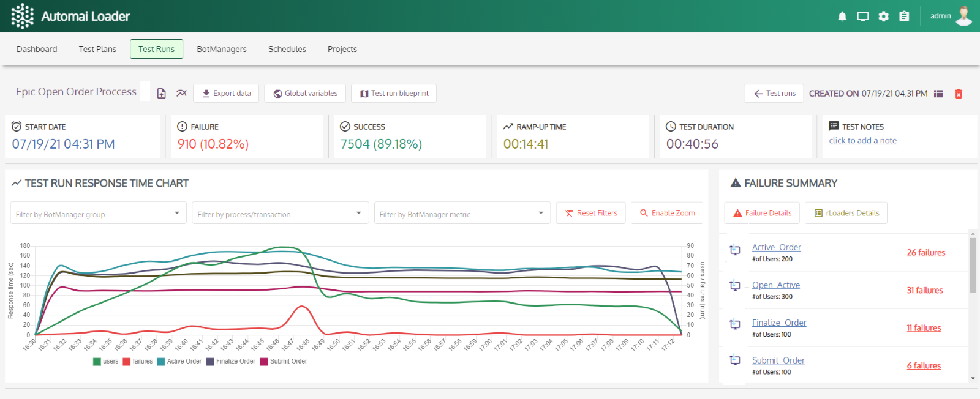Toggle Submit Order color swatch in legend

(264, 362)
